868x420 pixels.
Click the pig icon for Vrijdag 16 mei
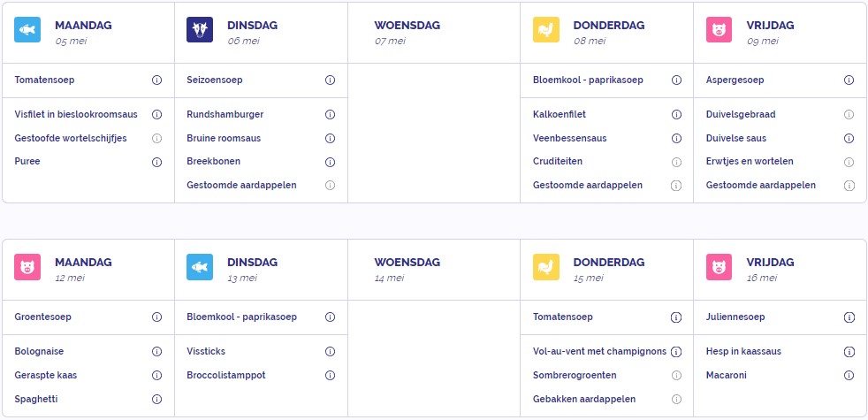[x=720, y=267]
